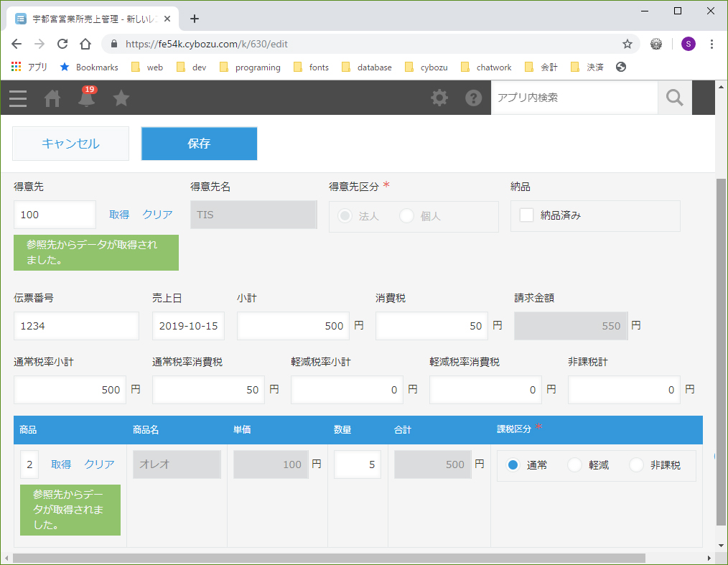Select the 軽減 tax category radio

point(575,465)
